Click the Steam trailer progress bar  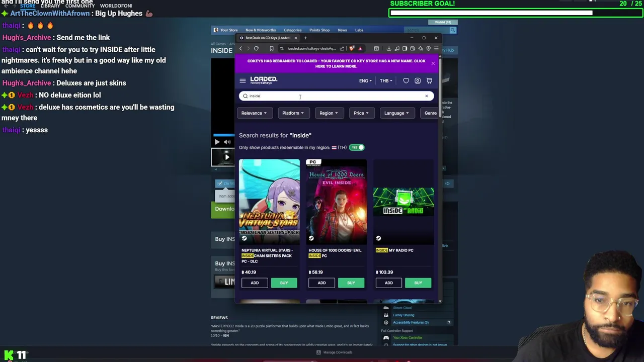[x=224, y=135]
